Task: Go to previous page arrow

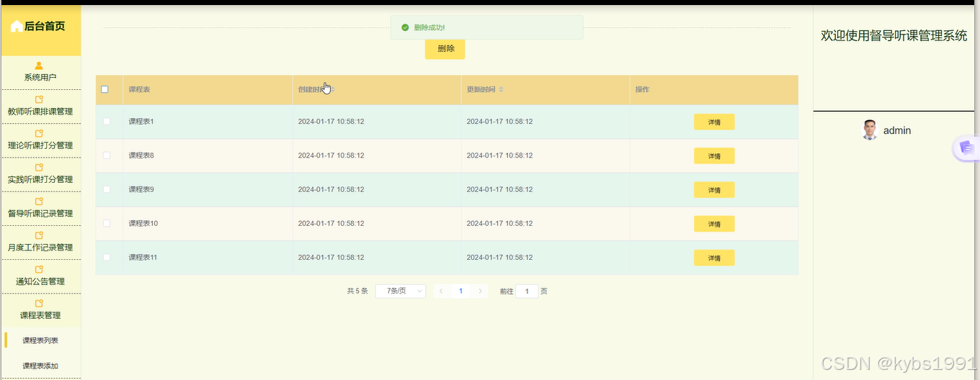Action: 441,291
